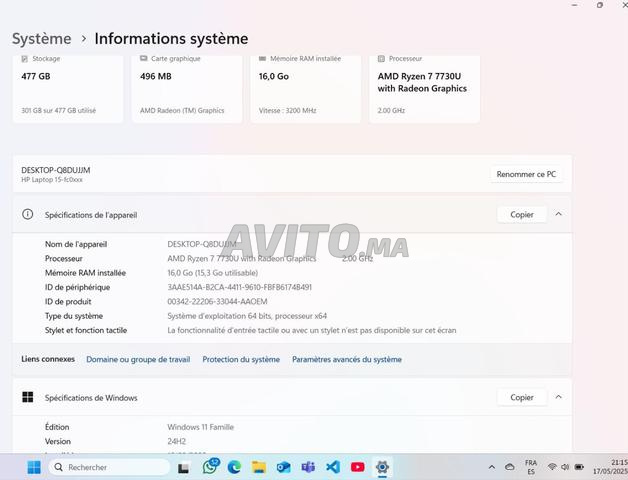628x480 pixels.
Task: Click the Settings gear taskbar icon
Action: (x=382, y=467)
